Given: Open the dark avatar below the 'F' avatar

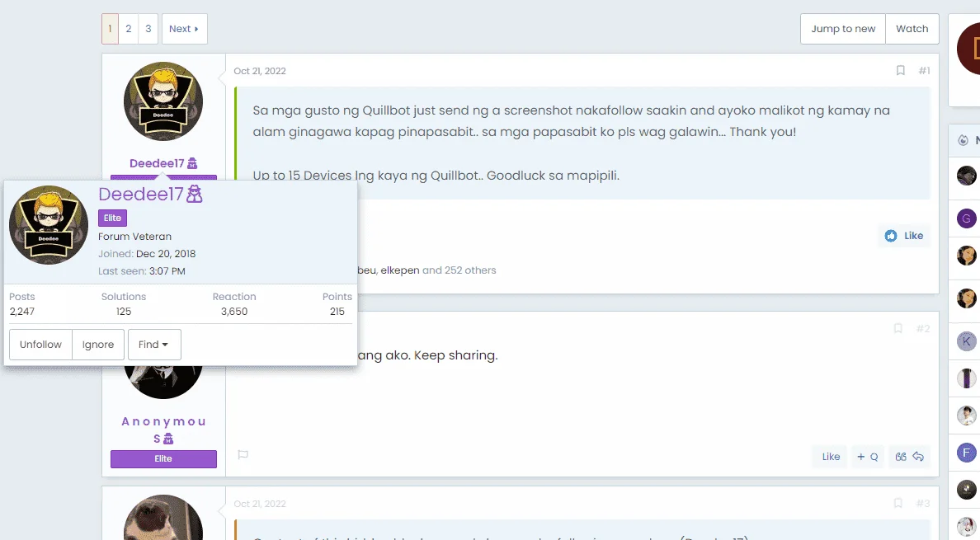Looking at the screenshot, I should (x=967, y=490).
